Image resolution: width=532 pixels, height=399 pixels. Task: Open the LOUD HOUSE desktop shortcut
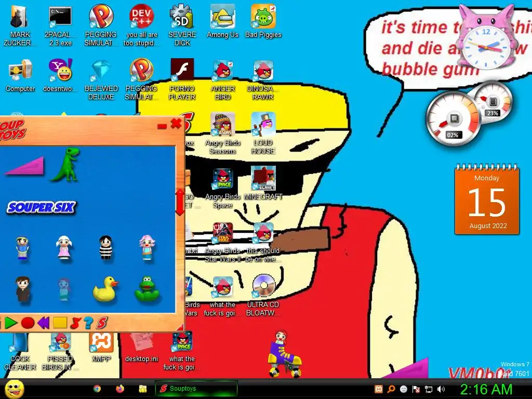tap(263, 134)
